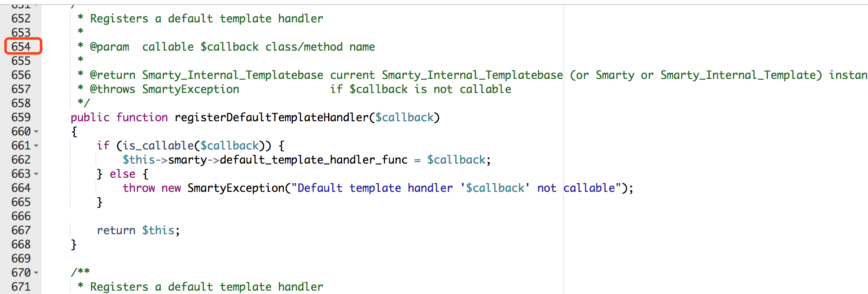Click the @param annotation in the comment

pos(110,47)
